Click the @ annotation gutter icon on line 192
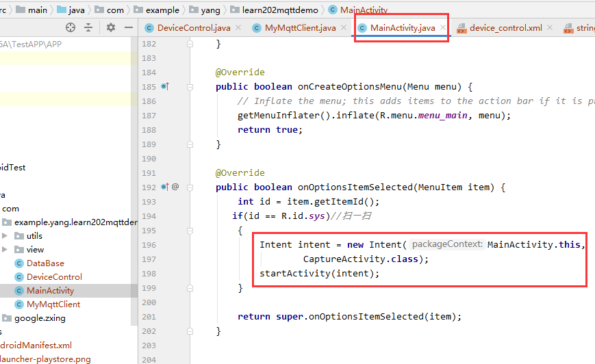The width and height of the screenshot is (595, 364). pos(175,187)
